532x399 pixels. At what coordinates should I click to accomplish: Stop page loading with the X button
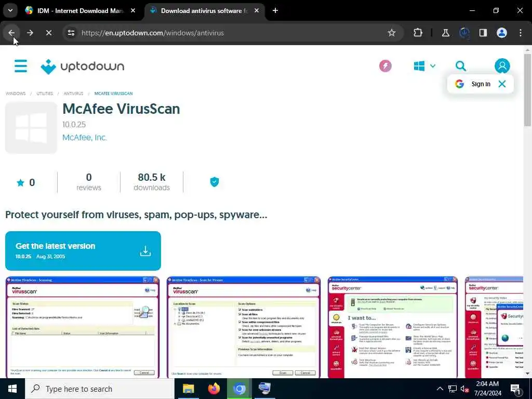tap(48, 33)
